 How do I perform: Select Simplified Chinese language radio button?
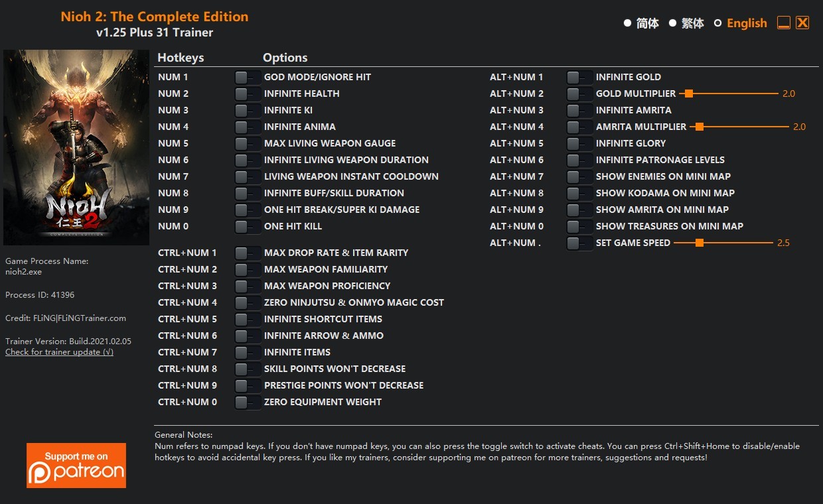click(x=627, y=23)
